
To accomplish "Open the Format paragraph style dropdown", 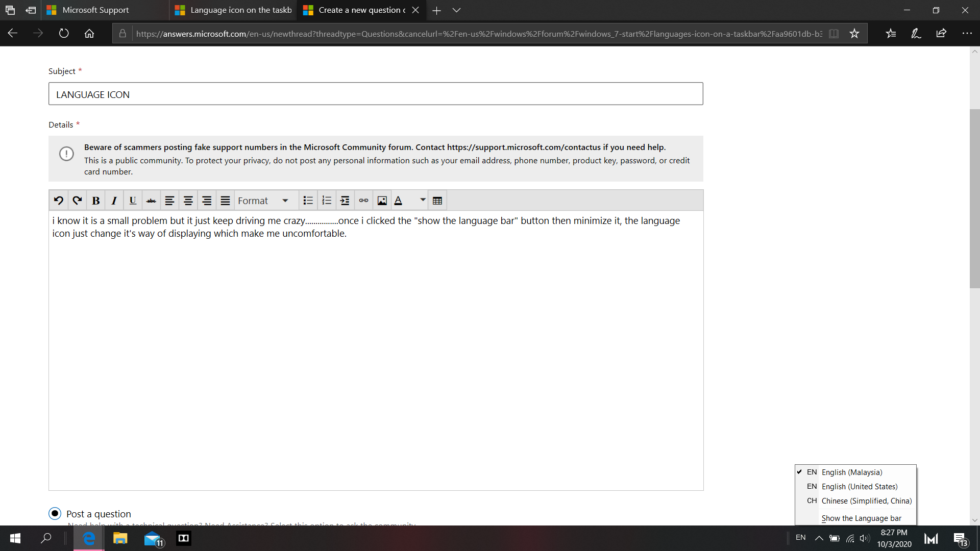I will coord(263,201).
